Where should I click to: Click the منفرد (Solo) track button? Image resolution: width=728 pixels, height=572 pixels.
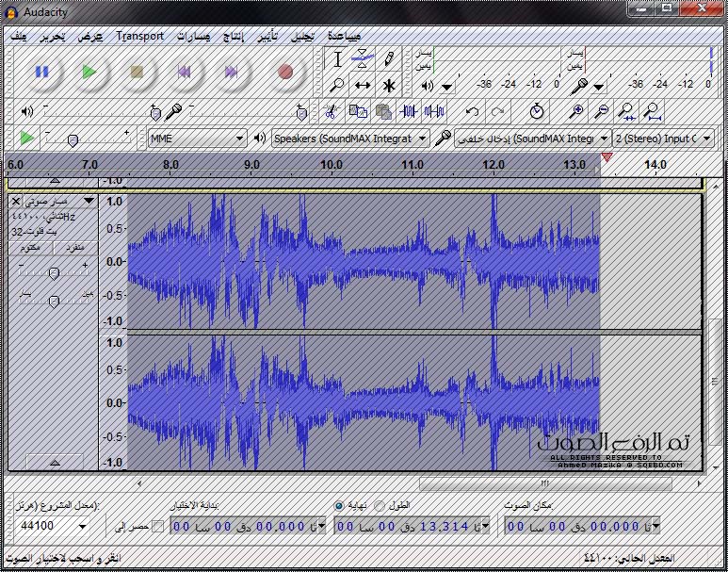75,248
